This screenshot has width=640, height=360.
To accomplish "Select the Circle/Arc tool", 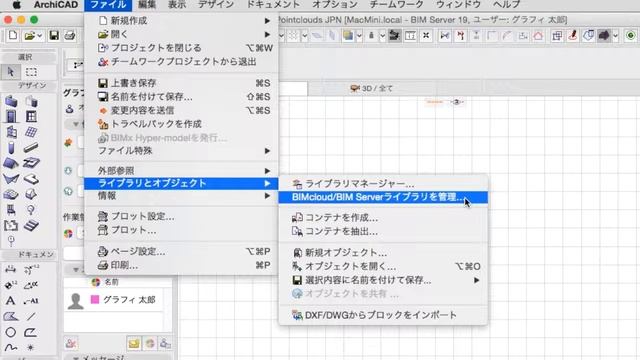I will click(x=11, y=332).
